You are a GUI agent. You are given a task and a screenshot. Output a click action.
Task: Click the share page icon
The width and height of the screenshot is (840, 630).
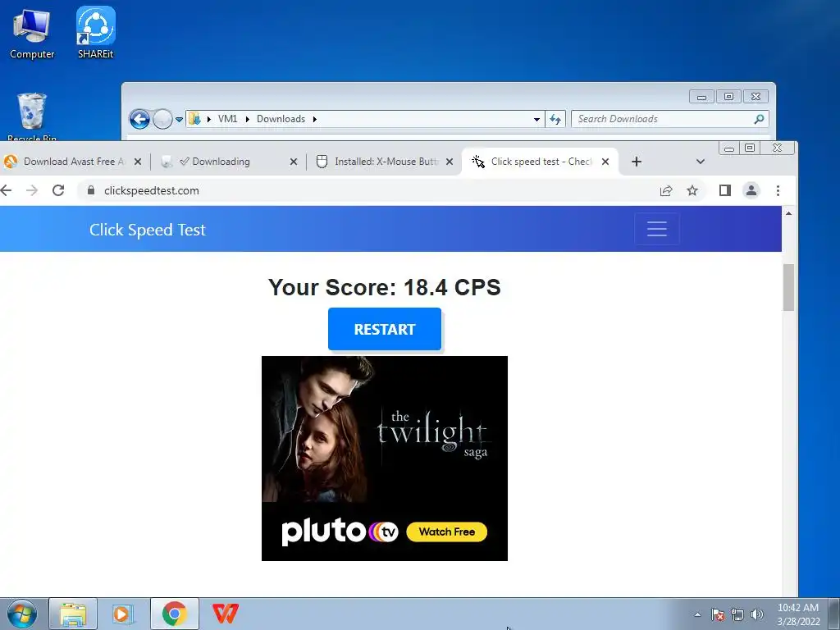(x=666, y=190)
